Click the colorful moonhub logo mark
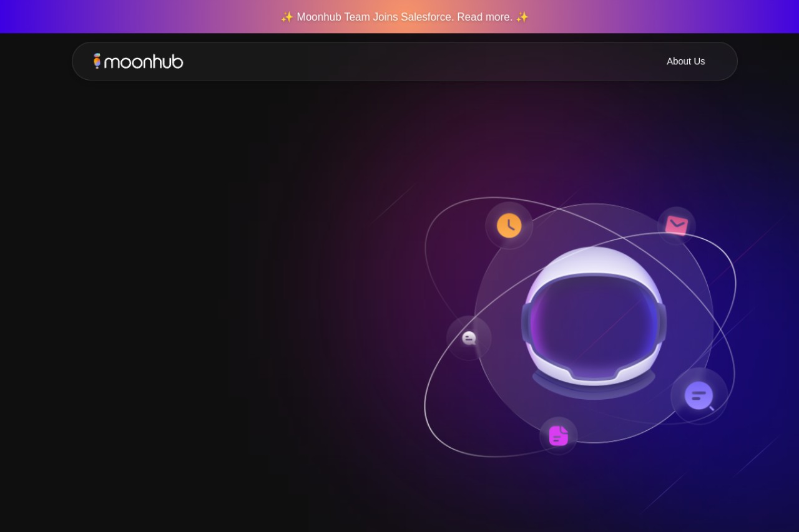This screenshot has width=799, height=532. 97,61
